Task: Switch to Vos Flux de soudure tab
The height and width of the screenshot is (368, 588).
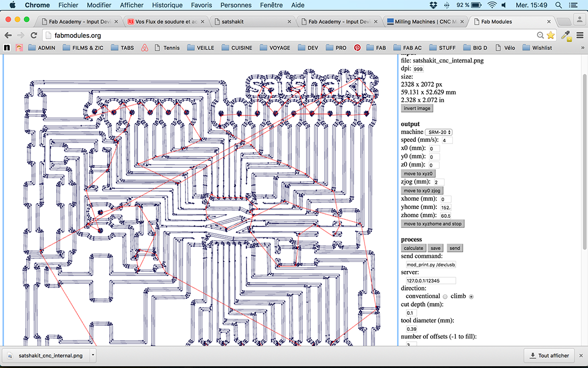Action: (166, 21)
